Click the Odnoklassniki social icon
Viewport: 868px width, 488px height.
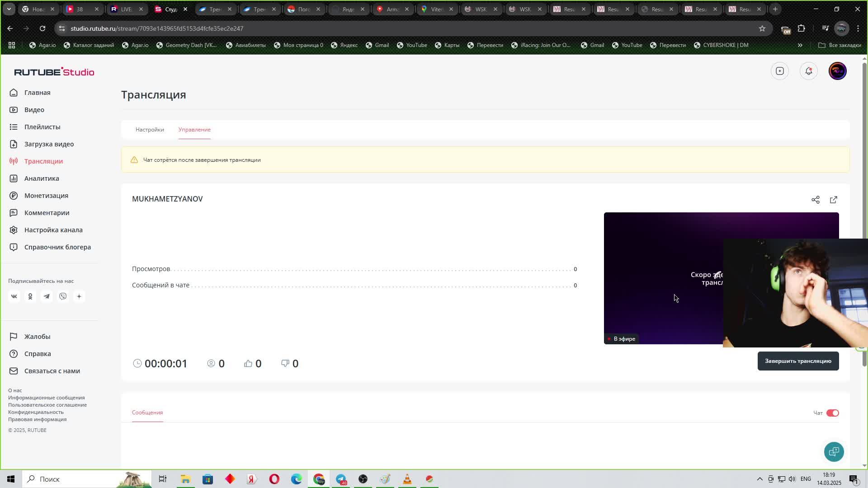pyautogui.click(x=30, y=296)
